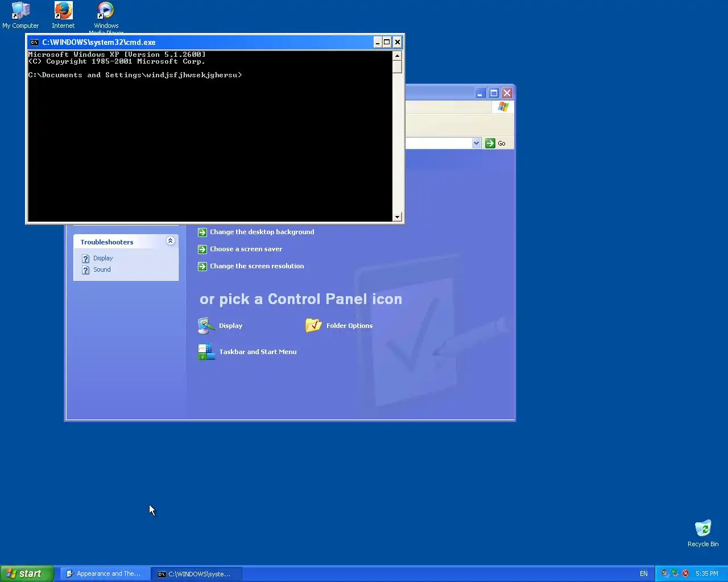Click the cmd vertical scrollbar thumb
728x582 pixels.
397,66
